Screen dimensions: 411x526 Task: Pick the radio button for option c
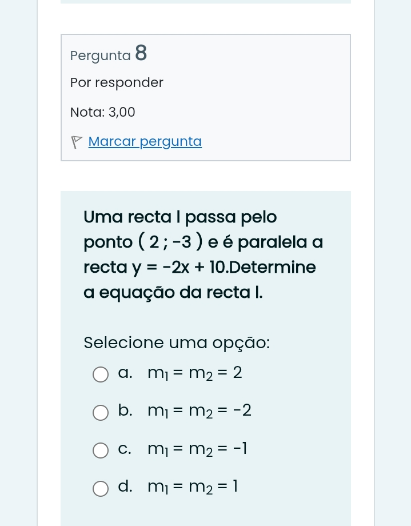101,450
